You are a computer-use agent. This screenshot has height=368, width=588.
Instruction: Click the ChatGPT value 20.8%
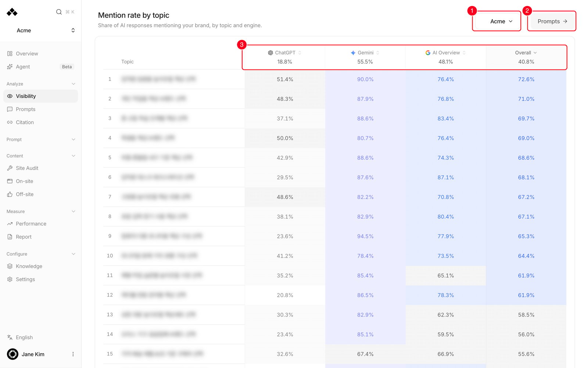click(x=285, y=295)
